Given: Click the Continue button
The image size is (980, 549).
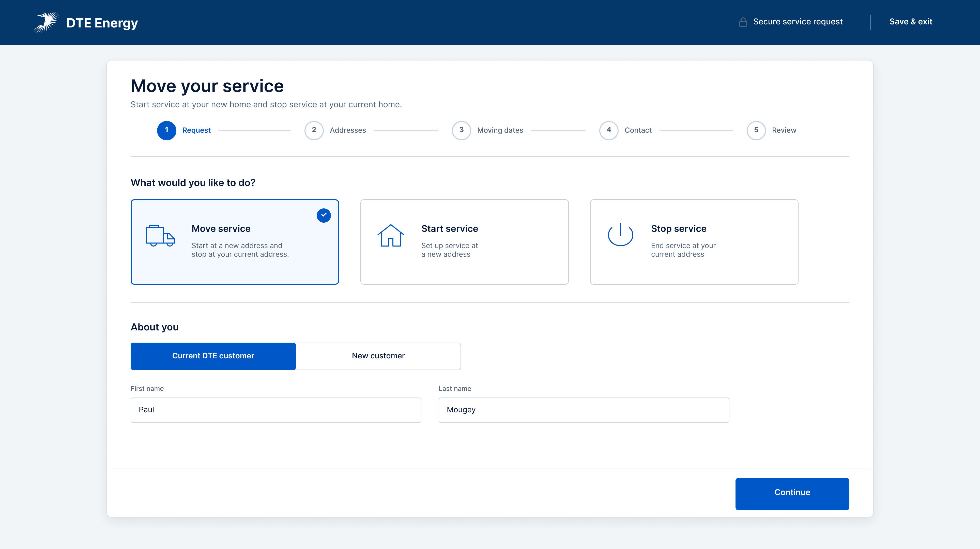Looking at the screenshot, I should 792,494.
